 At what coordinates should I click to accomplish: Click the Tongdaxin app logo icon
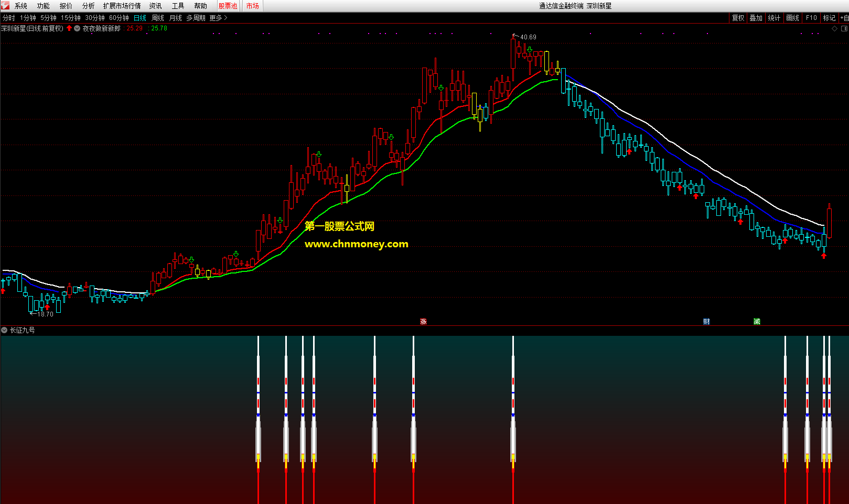click(x=5, y=6)
